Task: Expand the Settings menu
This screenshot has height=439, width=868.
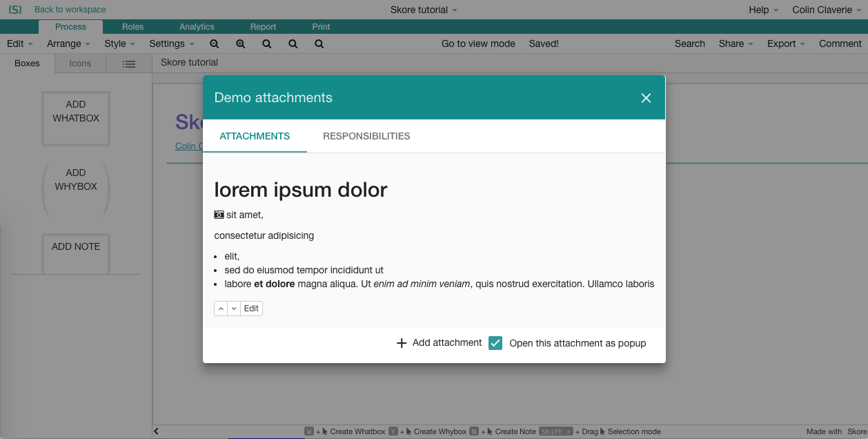Action: coord(172,43)
